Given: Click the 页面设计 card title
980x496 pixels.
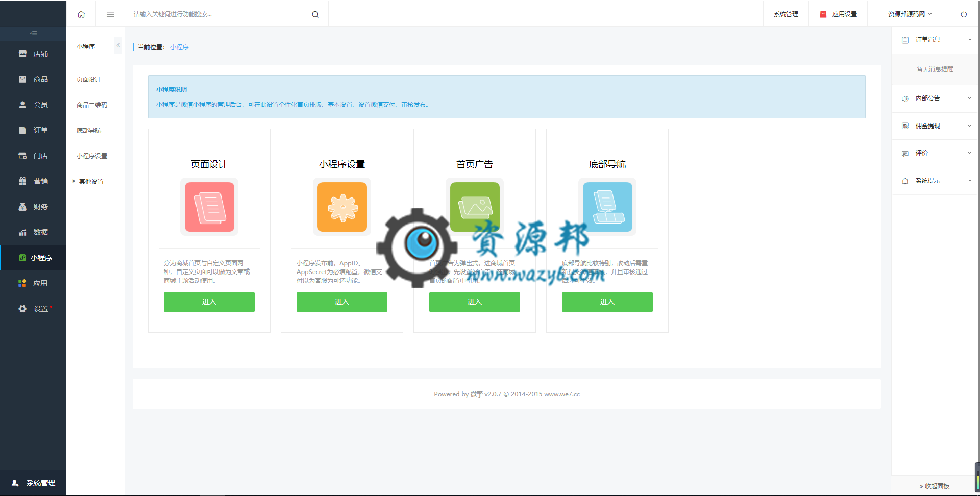Looking at the screenshot, I should pos(209,164).
